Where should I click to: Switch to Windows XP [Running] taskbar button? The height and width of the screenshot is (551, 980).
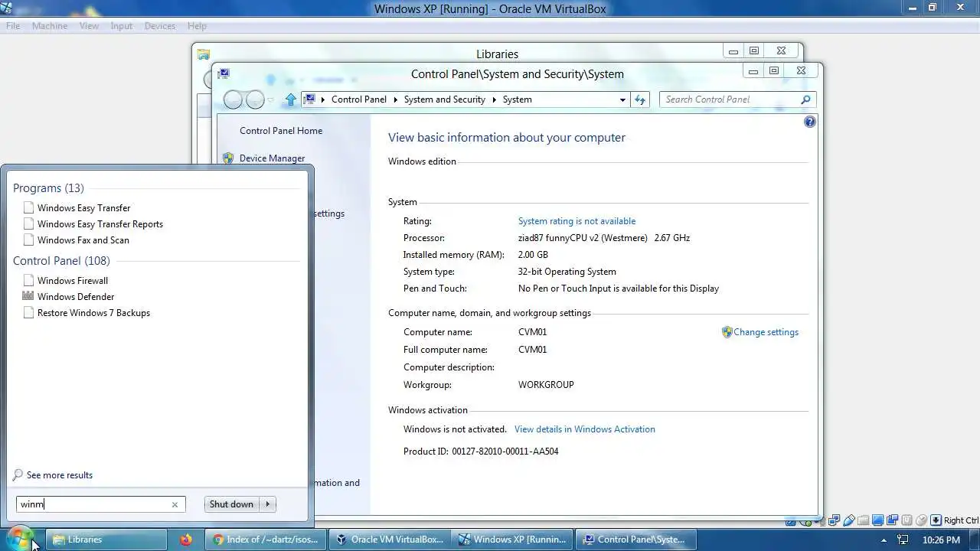(x=512, y=540)
